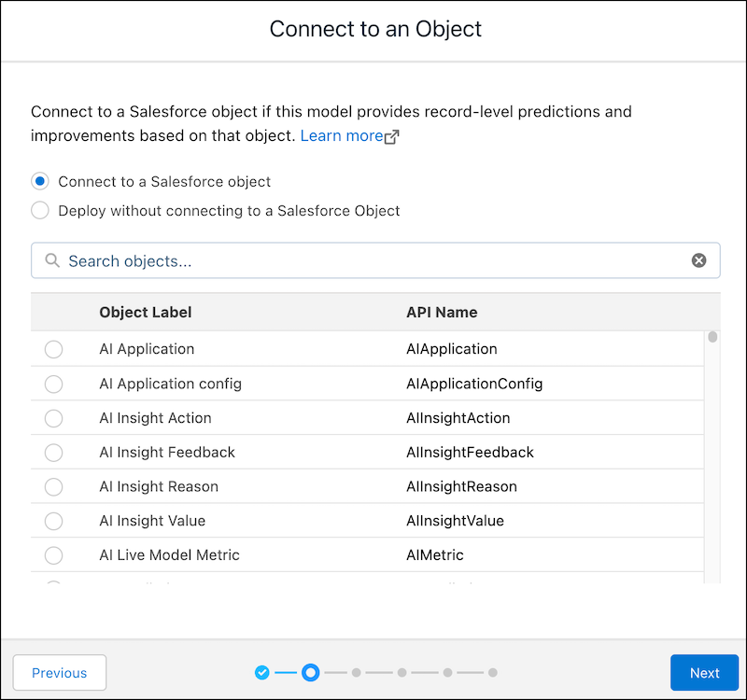Choose the AI Insight Value radio button

point(53,521)
